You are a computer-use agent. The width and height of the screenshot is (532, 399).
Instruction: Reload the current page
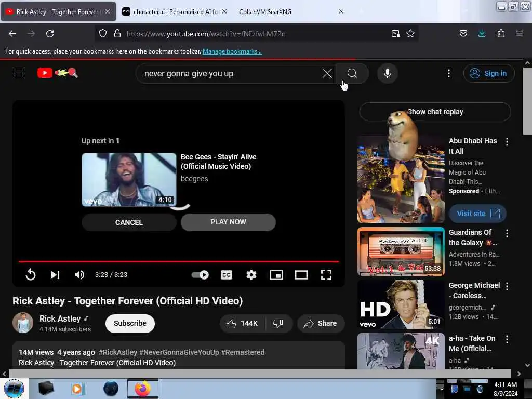(50, 34)
